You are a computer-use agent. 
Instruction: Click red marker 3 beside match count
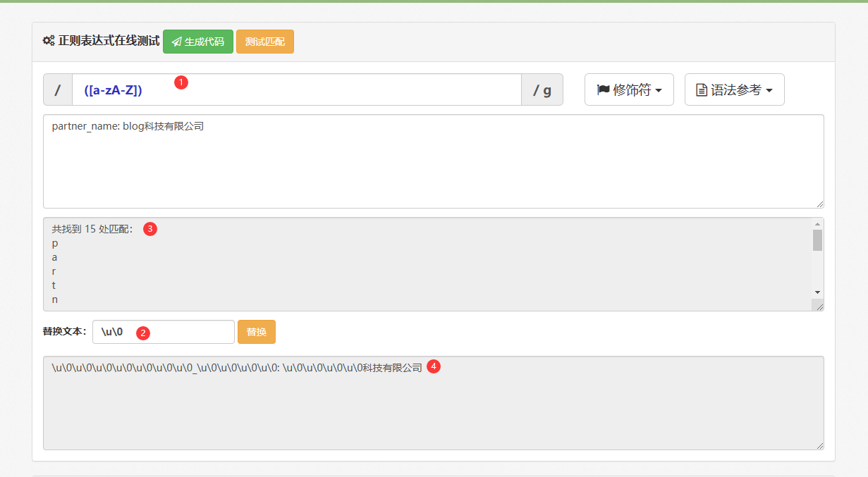149,228
